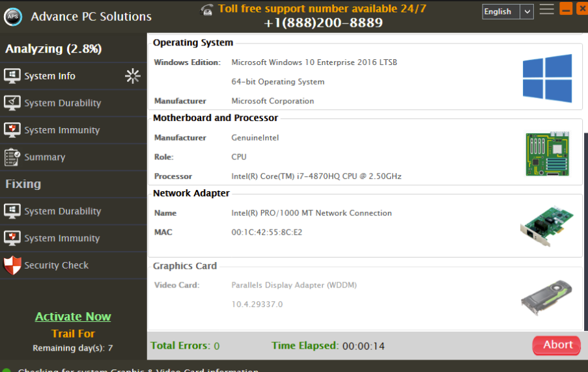Screen dimensions: 588x372
Task: Click the 'Intel(R) Core(TM) i7-4870HQ' processor text
Action: point(316,176)
